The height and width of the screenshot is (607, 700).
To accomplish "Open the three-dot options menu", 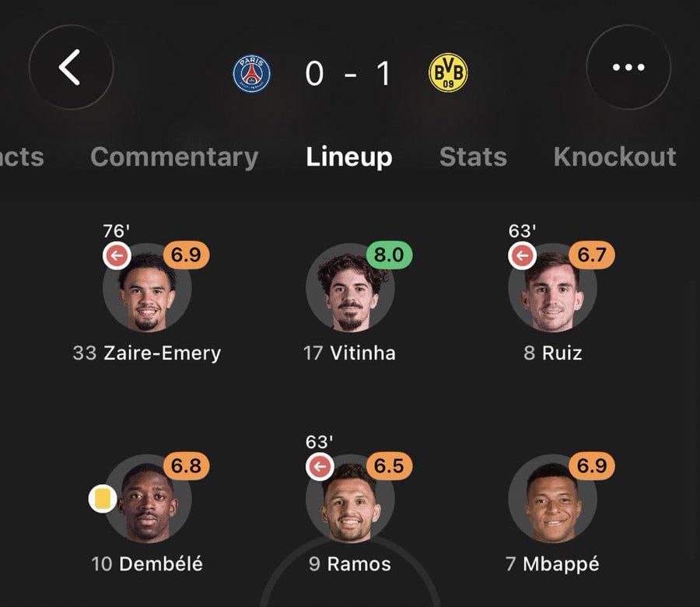I will coord(628,68).
